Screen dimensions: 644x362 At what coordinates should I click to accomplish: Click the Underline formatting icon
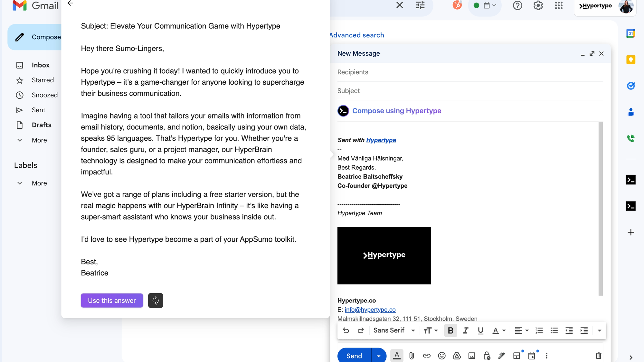point(480,330)
